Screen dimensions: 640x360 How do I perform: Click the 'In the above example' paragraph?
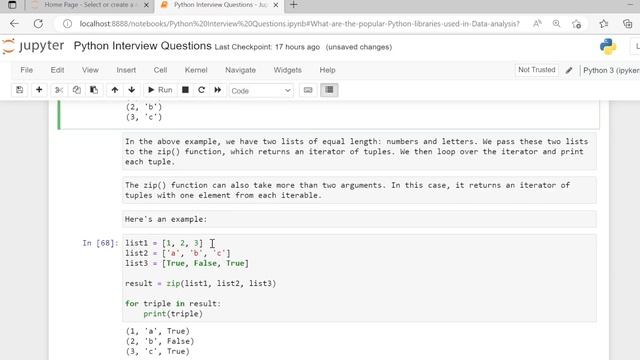tap(359, 151)
